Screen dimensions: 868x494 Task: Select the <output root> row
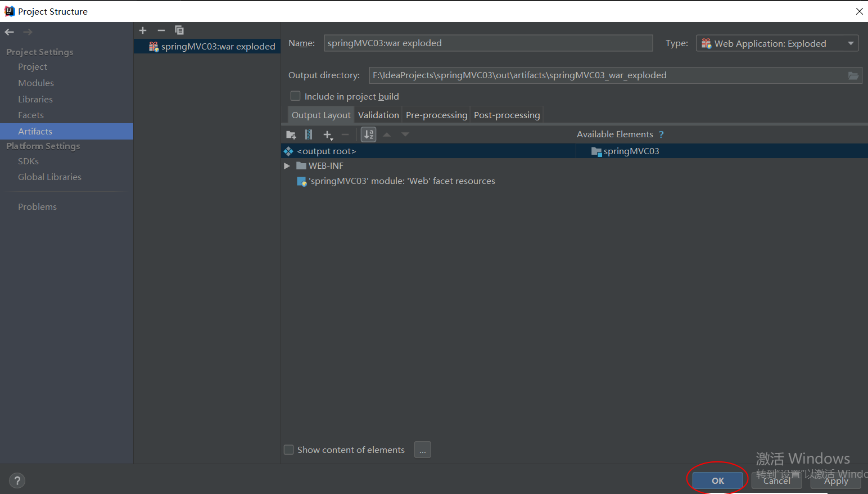(428, 151)
